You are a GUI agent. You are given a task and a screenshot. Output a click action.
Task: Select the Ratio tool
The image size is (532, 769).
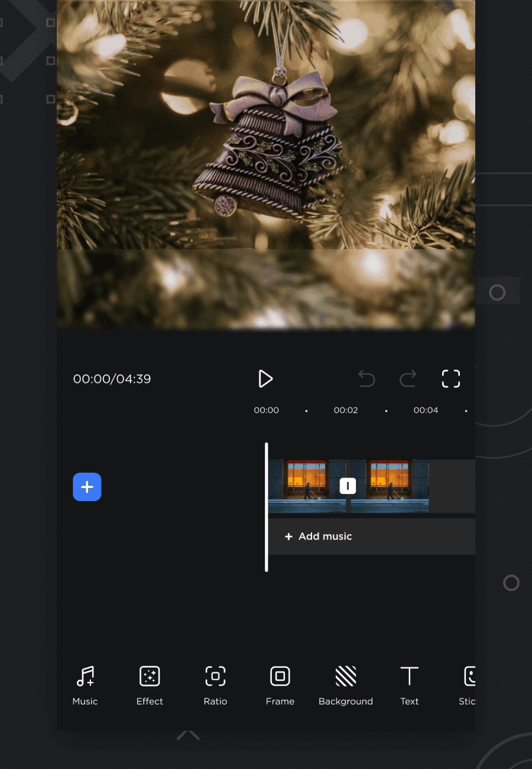215,685
